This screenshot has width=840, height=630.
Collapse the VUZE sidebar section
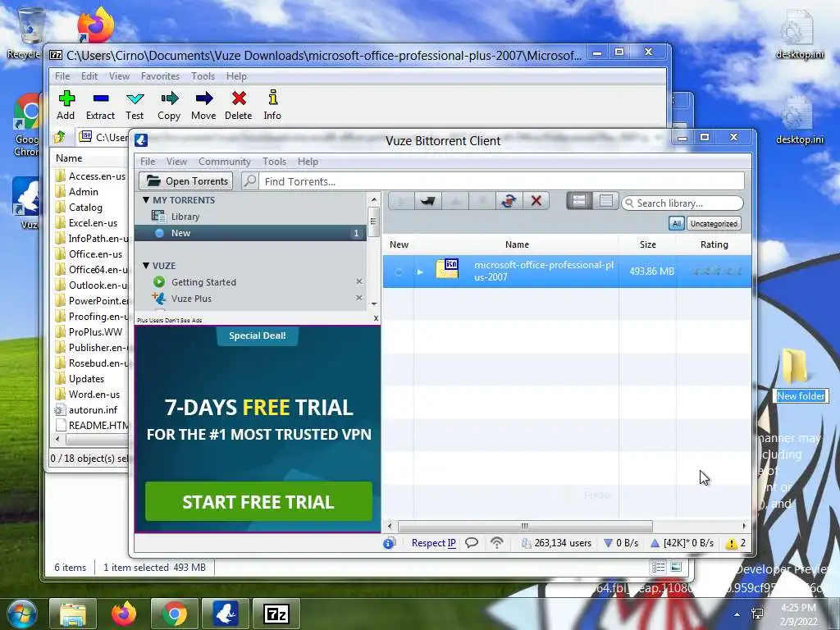click(x=146, y=266)
